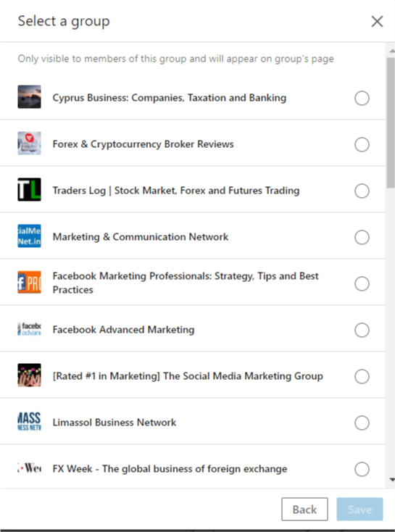Select Forex & Cryptocurrency Broker Reviews radio button

click(x=362, y=144)
